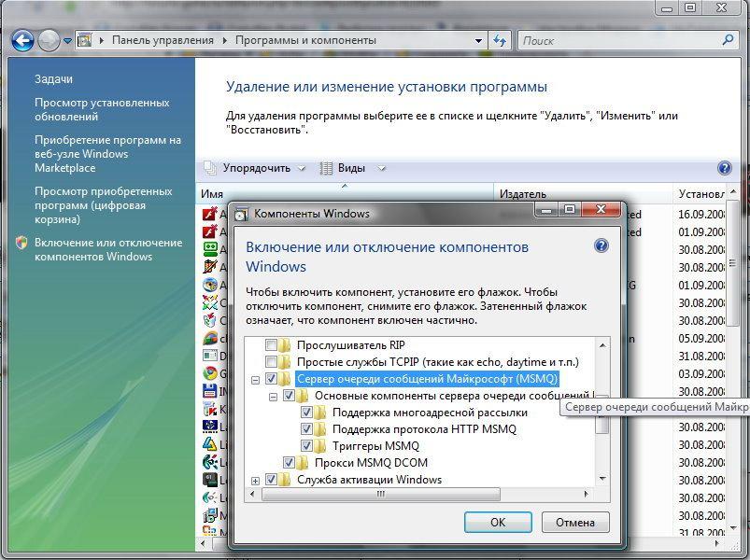The width and height of the screenshot is (750, 560).
Task: Click the Отмена button
Action: click(575, 522)
